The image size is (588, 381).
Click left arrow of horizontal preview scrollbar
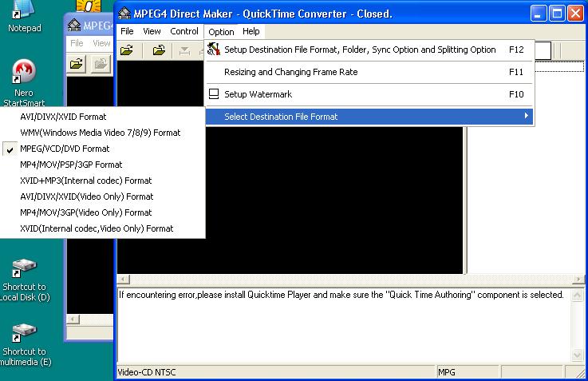[124, 280]
